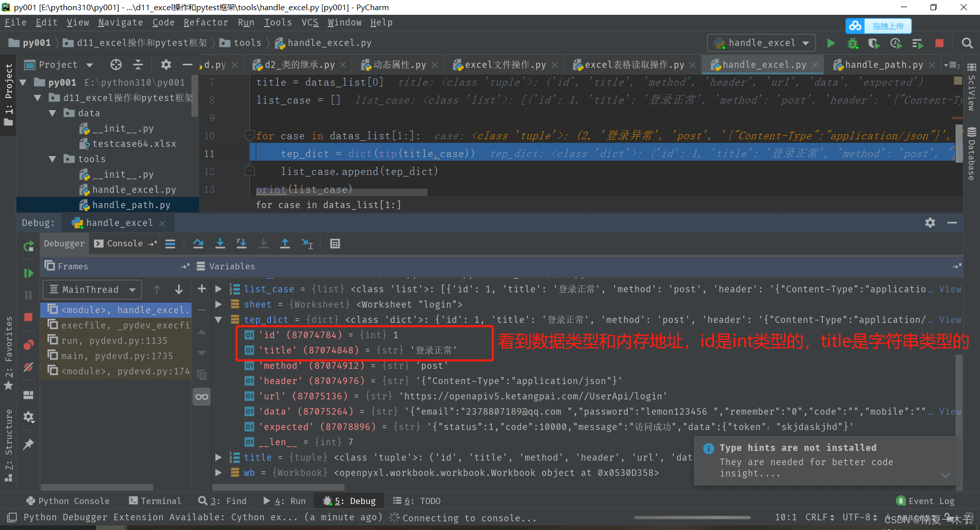Collapse data folder in project tree

click(x=52, y=113)
